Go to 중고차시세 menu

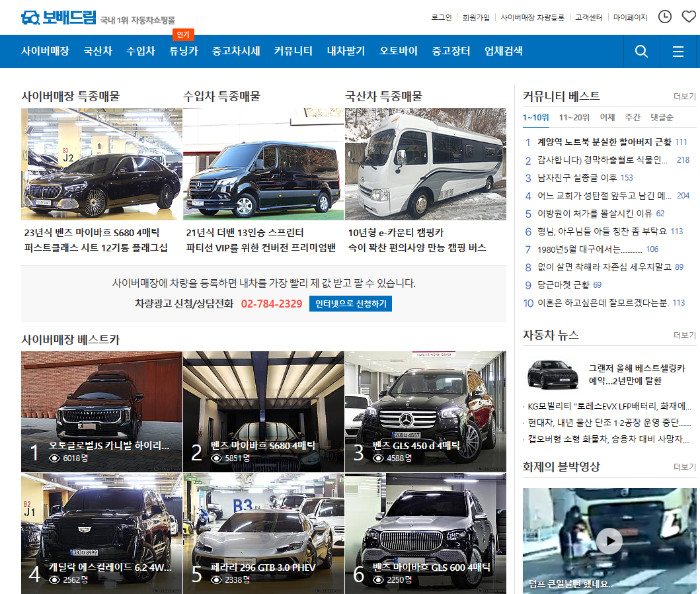[236, 51]
